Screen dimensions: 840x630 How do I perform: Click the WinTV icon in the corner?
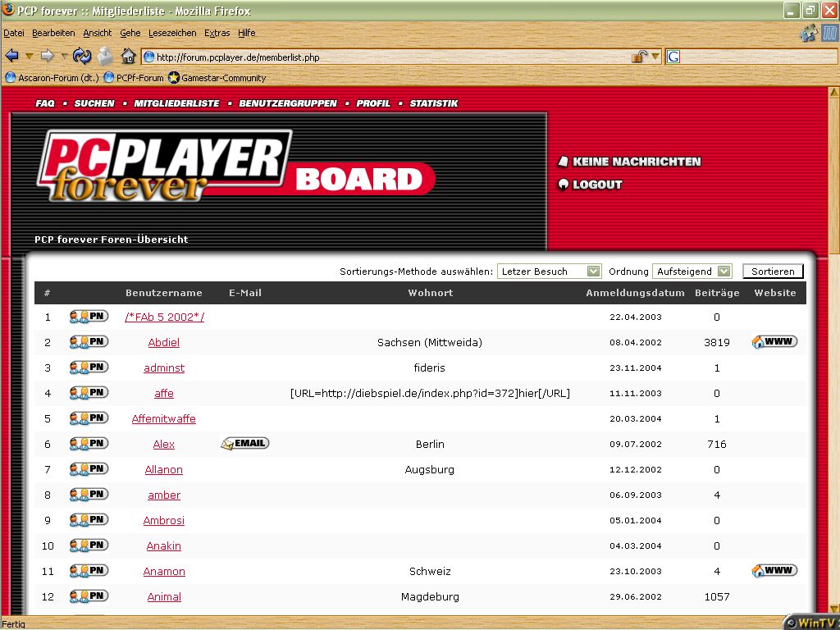(813, 623)
